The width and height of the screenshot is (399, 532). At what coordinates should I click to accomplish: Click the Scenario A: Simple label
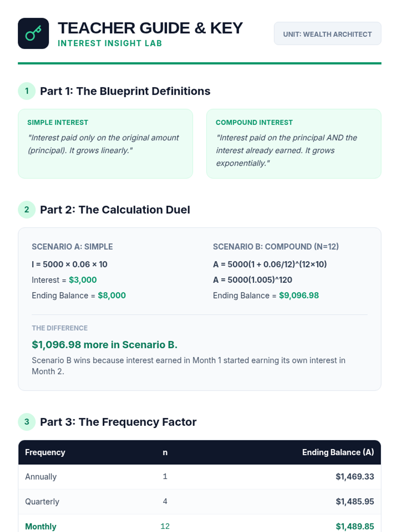pos(72,247)
